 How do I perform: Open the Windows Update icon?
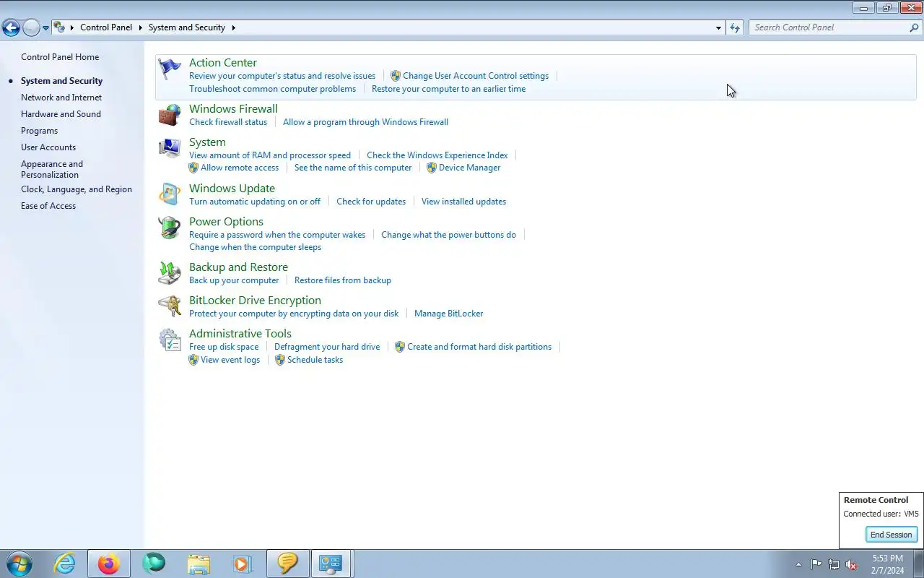(x=170, y=194)
